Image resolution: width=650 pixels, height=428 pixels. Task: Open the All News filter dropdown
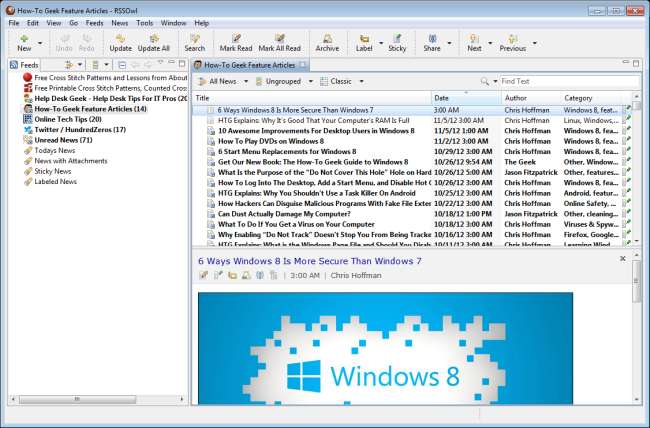point(223,80)
